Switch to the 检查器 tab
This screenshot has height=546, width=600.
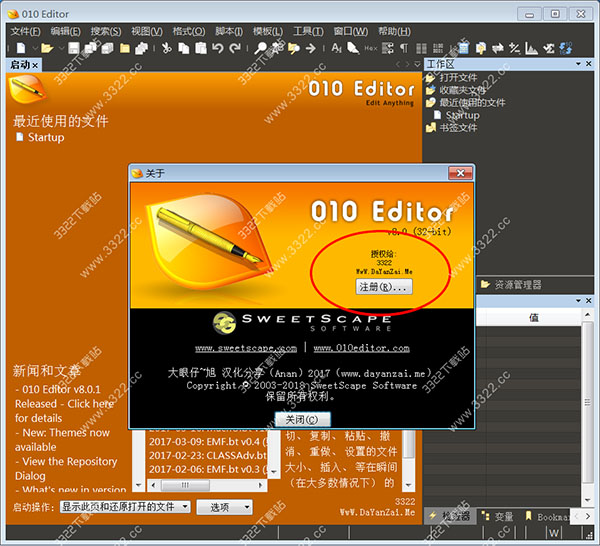[x=450, y=516]
